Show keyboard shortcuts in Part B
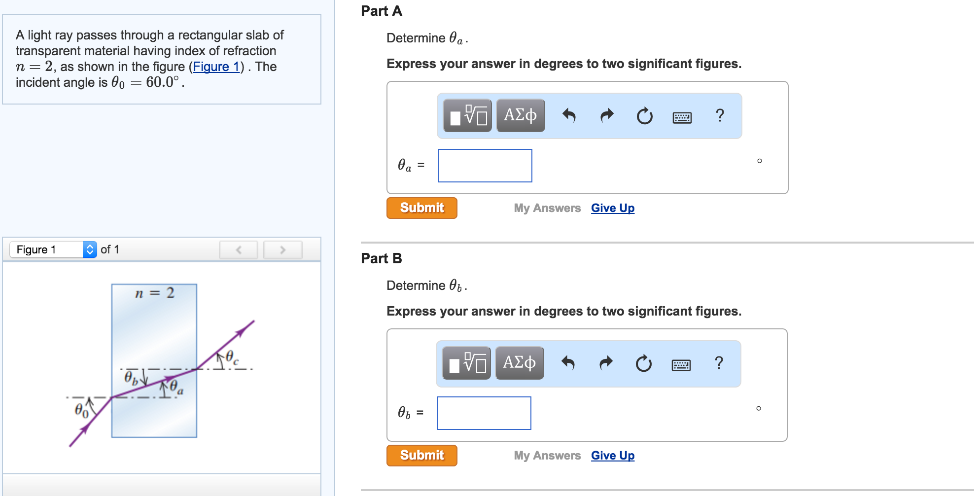The width and height of the screenshot is (980, 496). point(681,365)
